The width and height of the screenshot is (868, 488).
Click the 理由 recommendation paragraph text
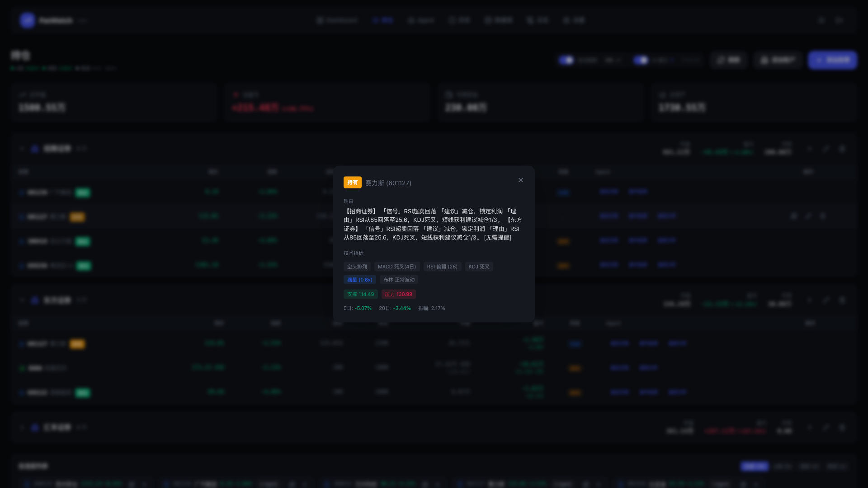click(x=433, y=224)
